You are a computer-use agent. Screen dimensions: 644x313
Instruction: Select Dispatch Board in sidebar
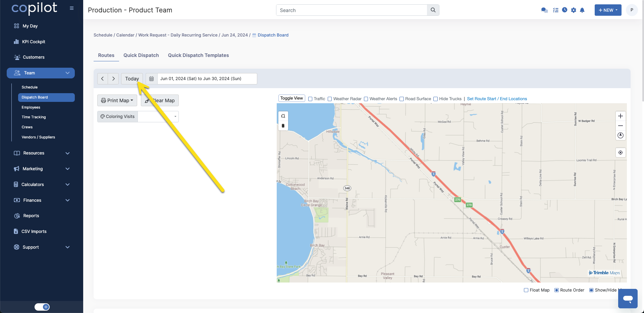pos(46,97)
